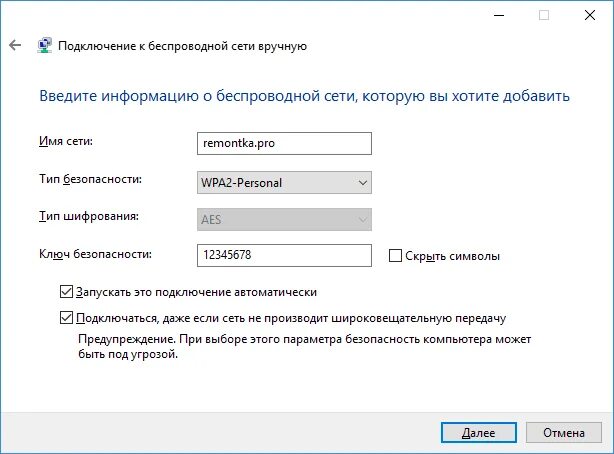Open the WPA2-Personal security type dropdown
This screenshot has width=614, height=454.
click(284, 183)
